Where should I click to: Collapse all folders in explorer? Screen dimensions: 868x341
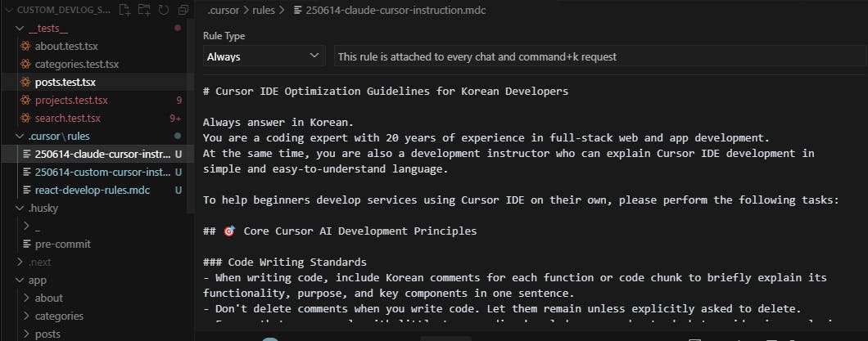coord(181,10)
